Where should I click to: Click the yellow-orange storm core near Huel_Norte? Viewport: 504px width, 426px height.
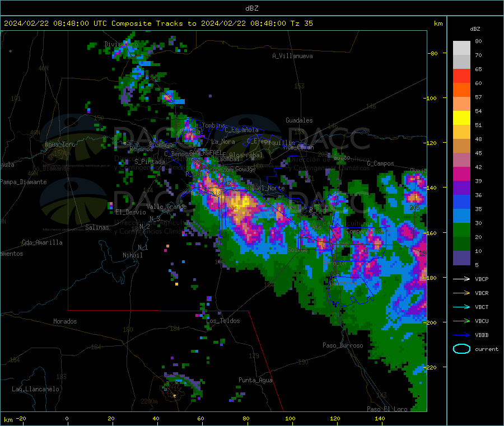[241, 203]
